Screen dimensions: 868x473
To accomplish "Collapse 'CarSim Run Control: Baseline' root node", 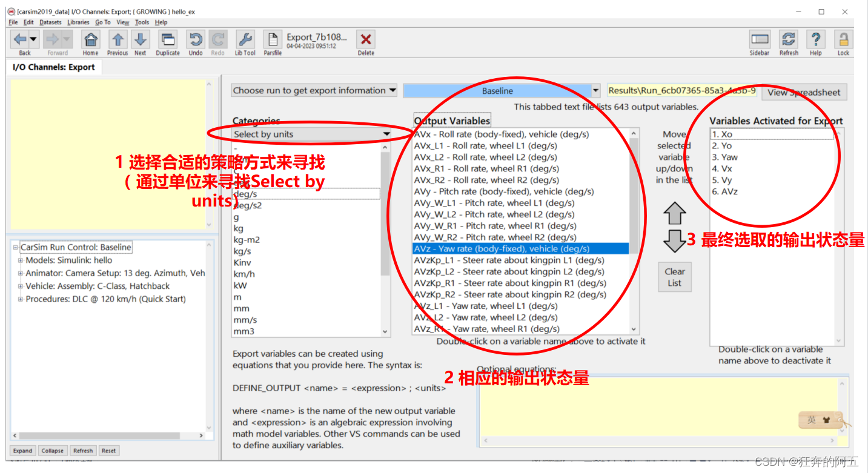I will point(16,247).
